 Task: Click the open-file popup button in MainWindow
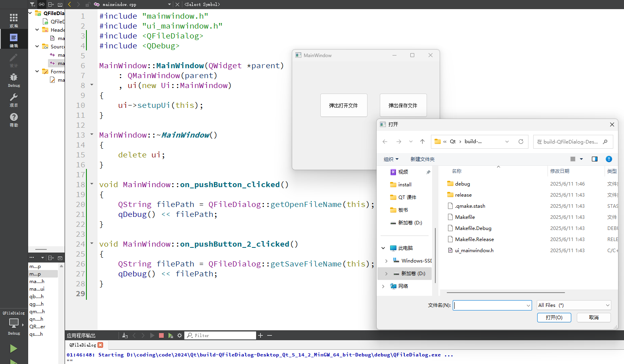point(344,105)
